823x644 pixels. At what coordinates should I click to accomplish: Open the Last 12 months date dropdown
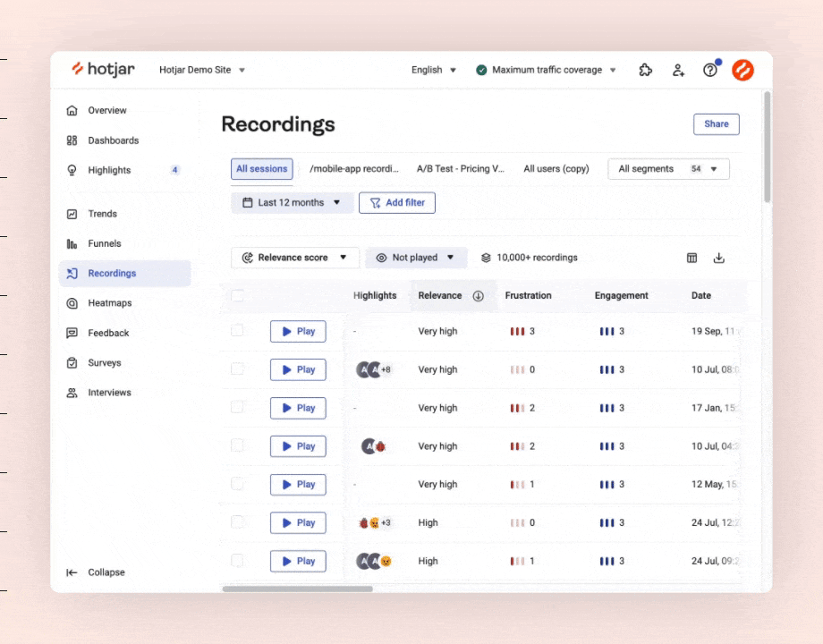coord(292,203)
